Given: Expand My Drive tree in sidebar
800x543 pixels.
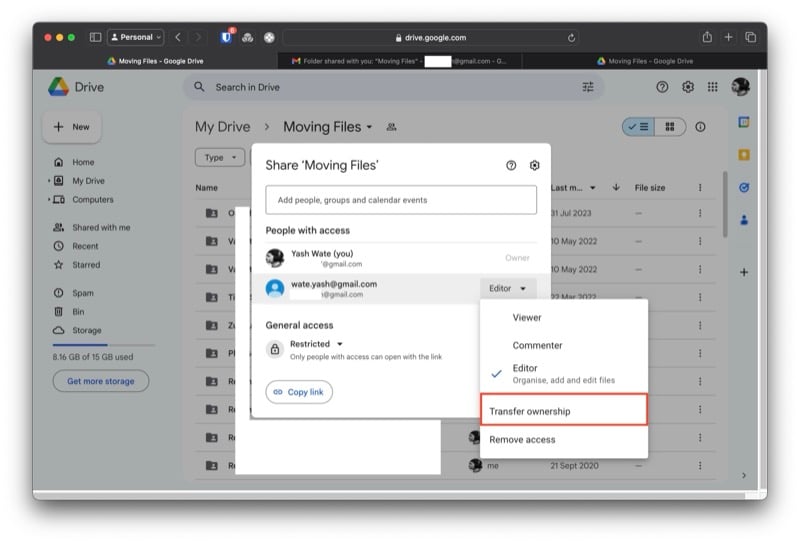Looking at the screenshot, I should (49, 181).
